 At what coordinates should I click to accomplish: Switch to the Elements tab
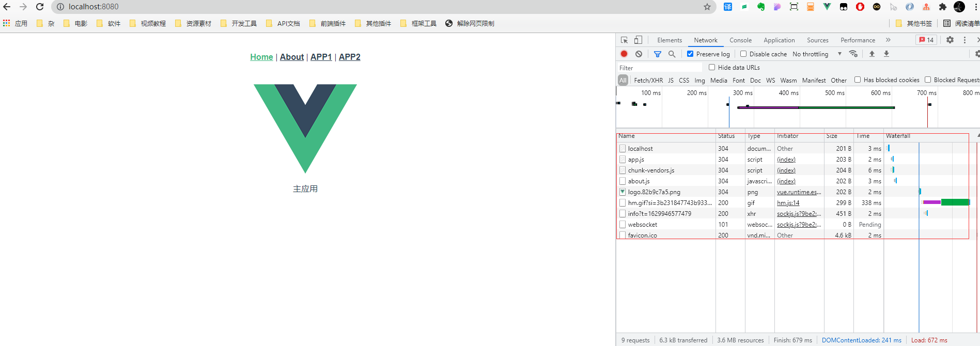click(670, 40)
